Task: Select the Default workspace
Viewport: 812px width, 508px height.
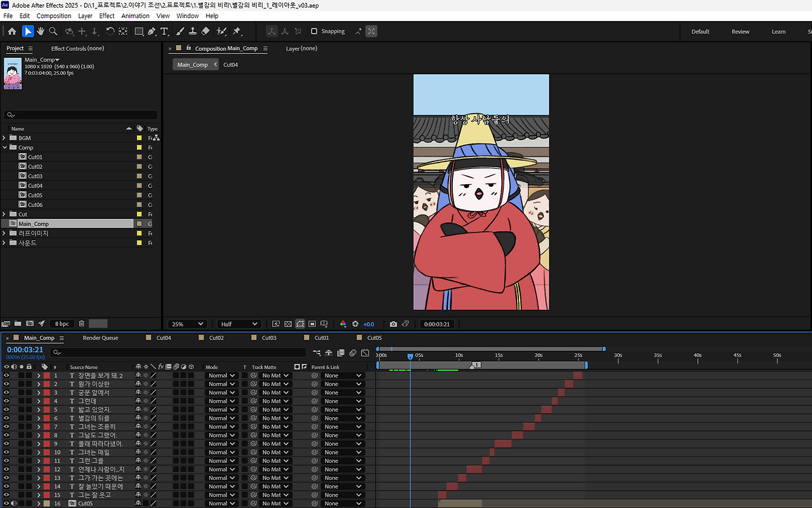Action: coord(700,32)
